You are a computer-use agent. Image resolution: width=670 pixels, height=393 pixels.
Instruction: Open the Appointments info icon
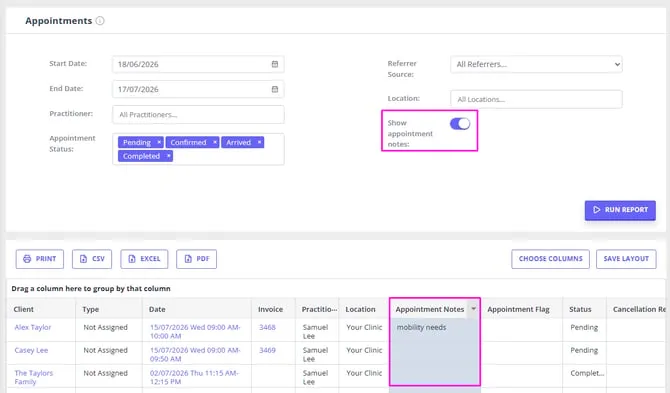coord(100,21)
